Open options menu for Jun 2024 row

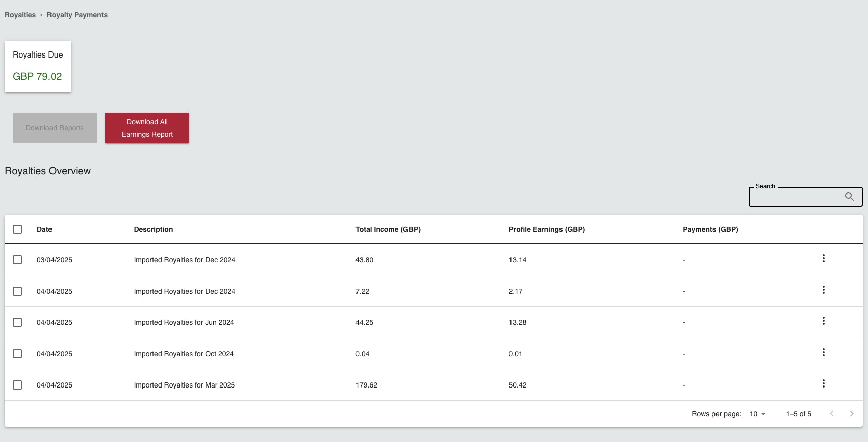pyautogui.click(x=823, y=321)
